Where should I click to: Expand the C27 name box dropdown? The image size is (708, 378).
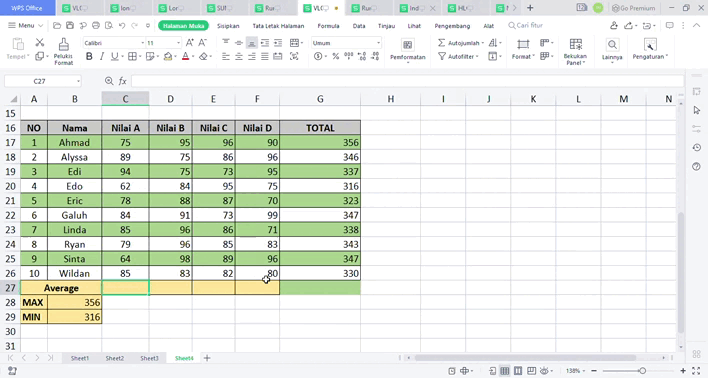click(x=78, y=81)
